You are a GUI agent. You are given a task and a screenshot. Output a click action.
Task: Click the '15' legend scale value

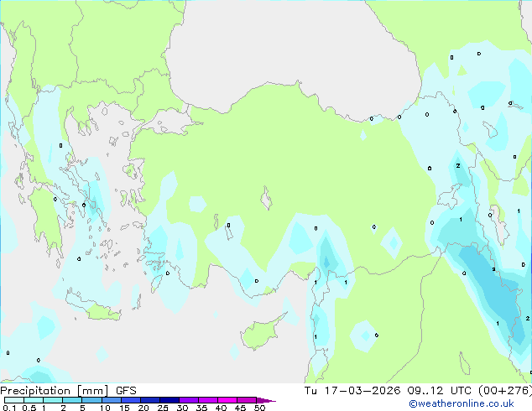(x=124, y=408)
